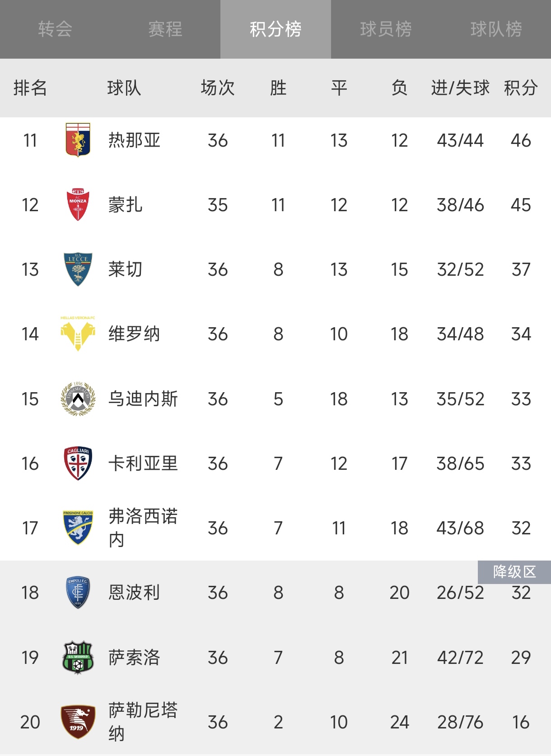Click the Hellas Verona crest icon
This screenshot has width=551, height=756.
tap(78, 334)
